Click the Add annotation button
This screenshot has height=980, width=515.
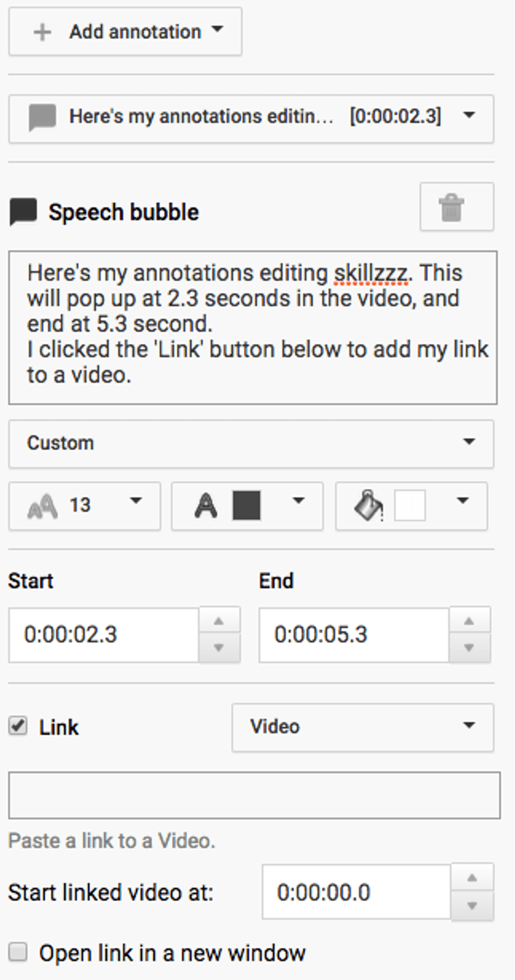[x=125, y=32]
